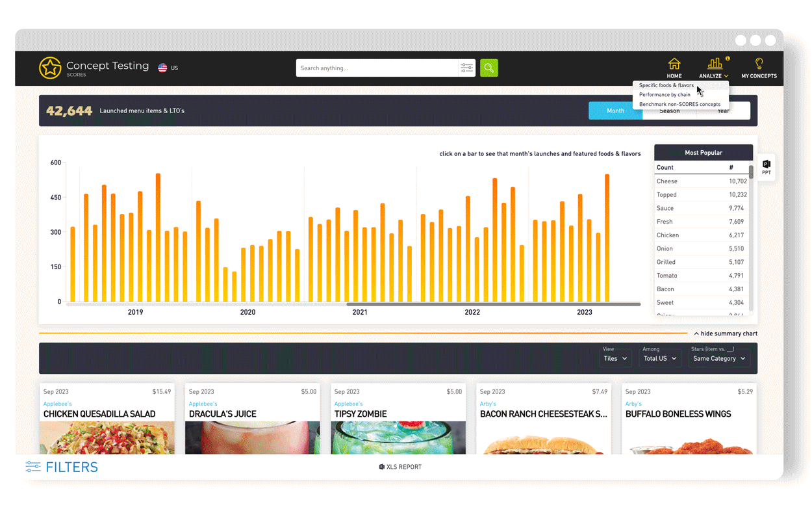Switch chart grouping to Season
The image size is (812, 511).
point(669,112)
